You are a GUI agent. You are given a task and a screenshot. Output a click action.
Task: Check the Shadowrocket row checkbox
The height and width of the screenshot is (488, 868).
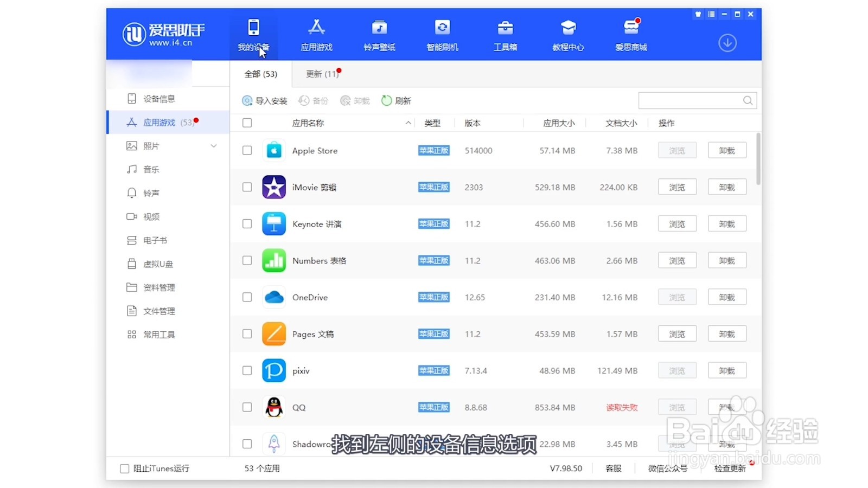[x=247, y=444]
